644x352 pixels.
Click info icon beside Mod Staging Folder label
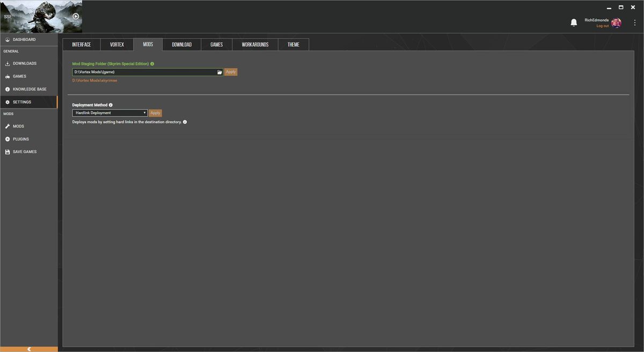pyautogui.click(x=152, y=64)
